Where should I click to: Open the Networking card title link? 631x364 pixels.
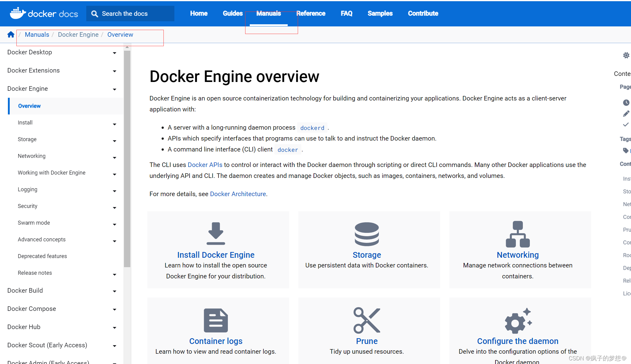(x=518, y=255)
